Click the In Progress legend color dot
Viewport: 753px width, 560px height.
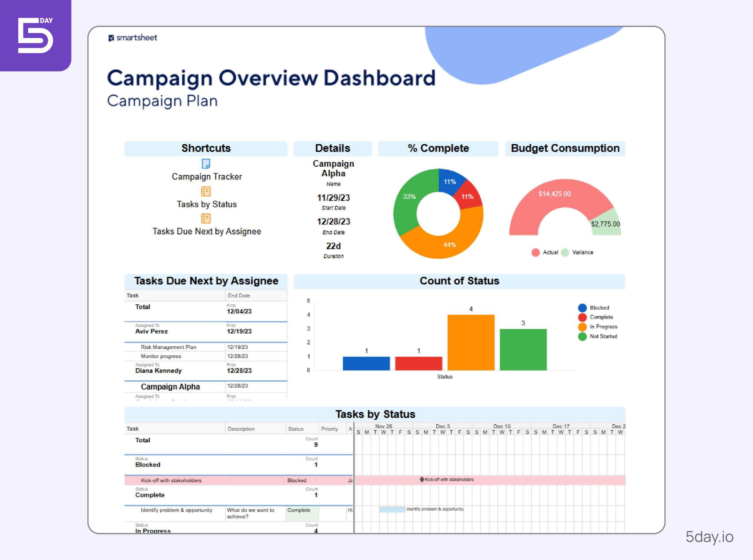click(x=582, y=327)
